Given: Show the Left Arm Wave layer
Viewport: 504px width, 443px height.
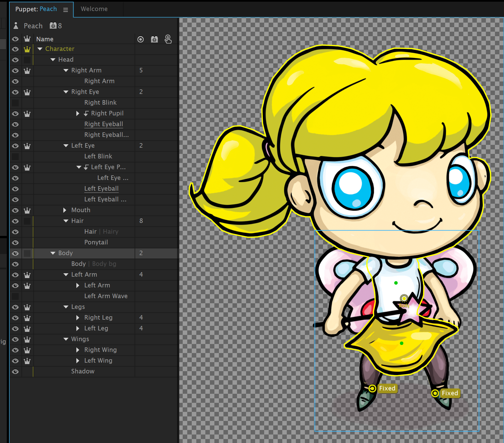Looking at the screenshot, I should (x=15, y=296).
